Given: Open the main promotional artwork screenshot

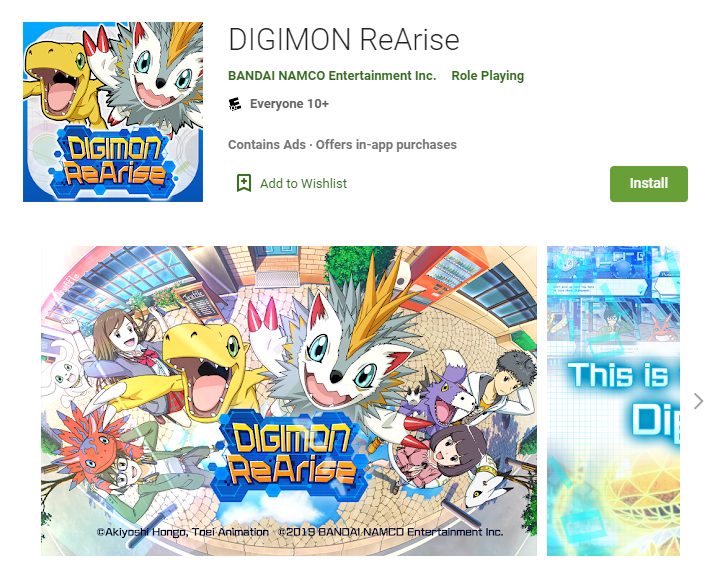Looking at the screenshot, I should [289, 401].
